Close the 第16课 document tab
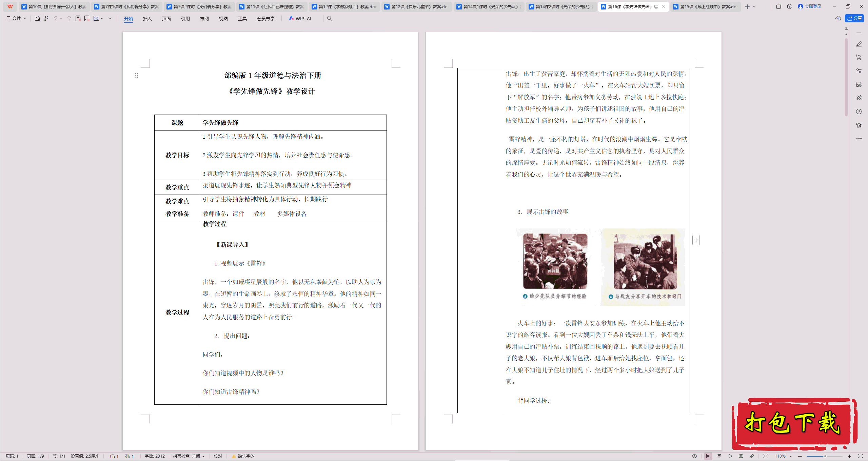 [664, 7]
